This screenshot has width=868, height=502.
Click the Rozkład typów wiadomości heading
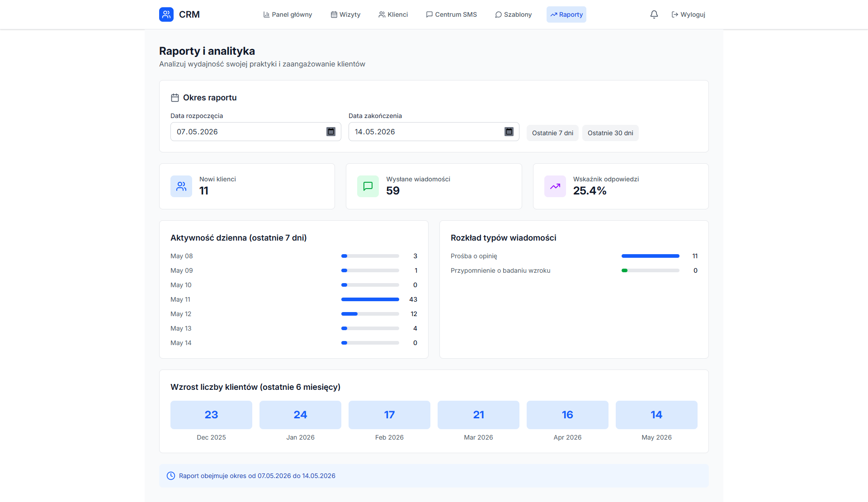pyautogui.click(x=504, y=238)
